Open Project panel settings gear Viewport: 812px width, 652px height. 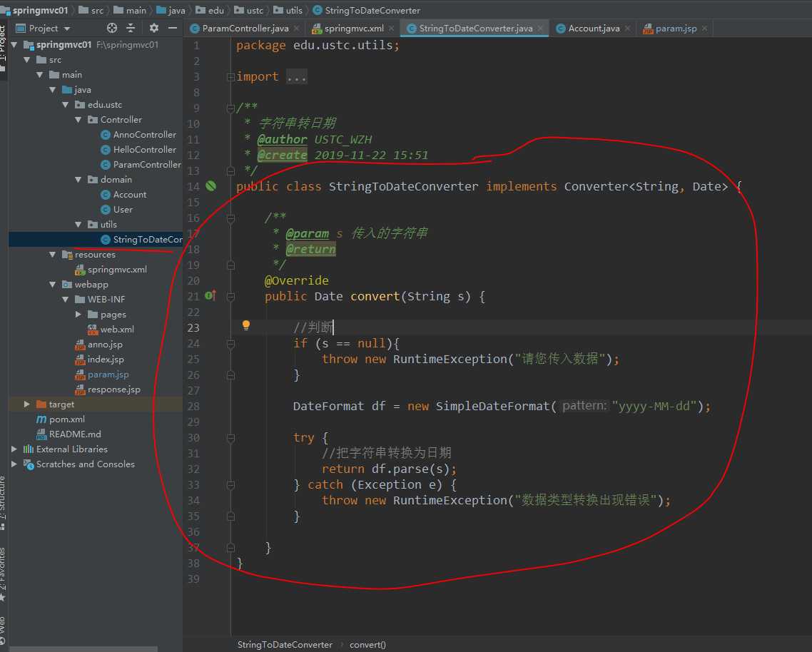click(x=154, y=28)
